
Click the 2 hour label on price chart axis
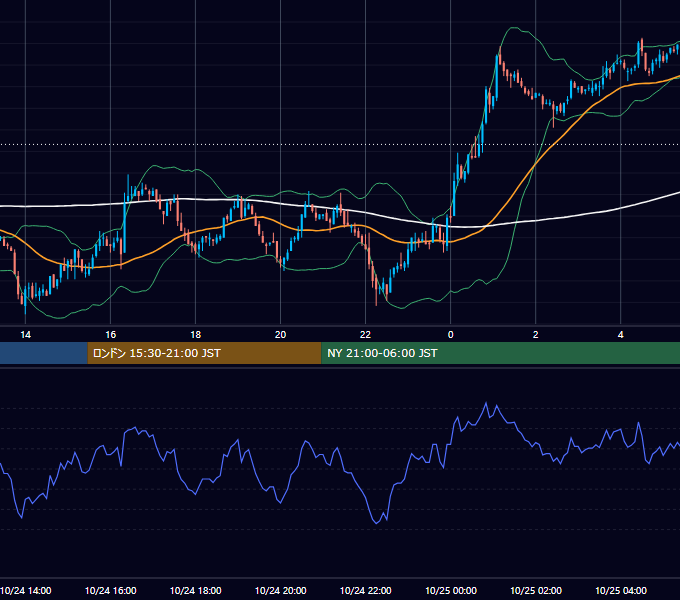pyautogui.click(x=536, y=335)
